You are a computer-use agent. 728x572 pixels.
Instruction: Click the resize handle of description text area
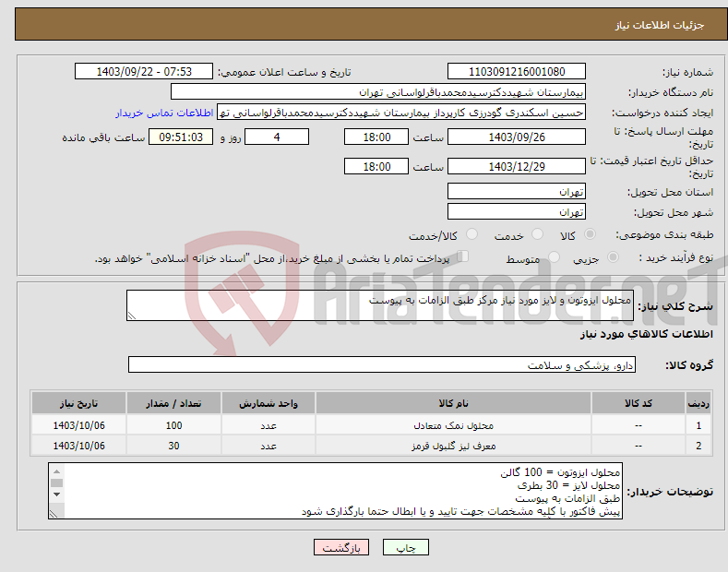132,316
